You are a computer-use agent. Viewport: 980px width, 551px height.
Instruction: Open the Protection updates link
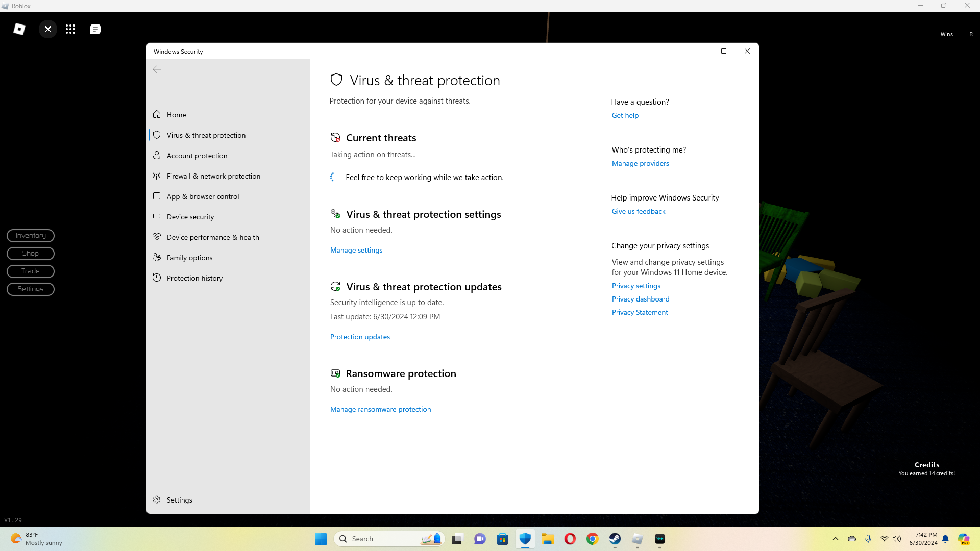tap(360, 337)
